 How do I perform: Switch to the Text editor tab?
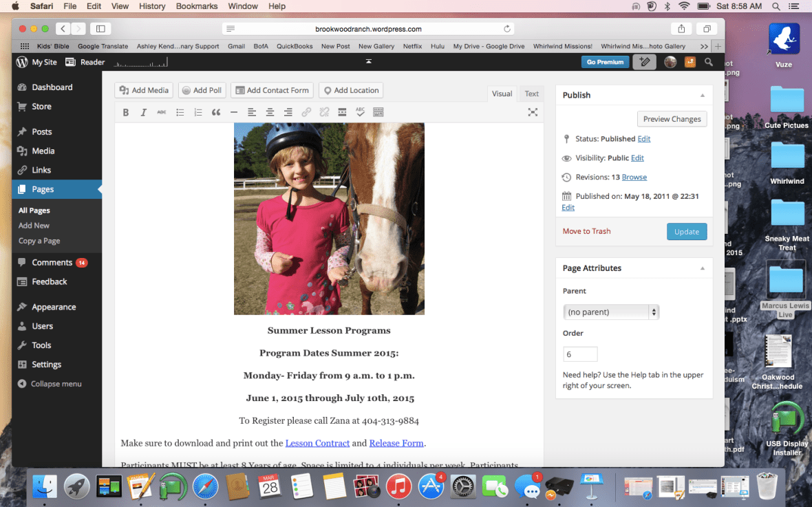(531, 94)
